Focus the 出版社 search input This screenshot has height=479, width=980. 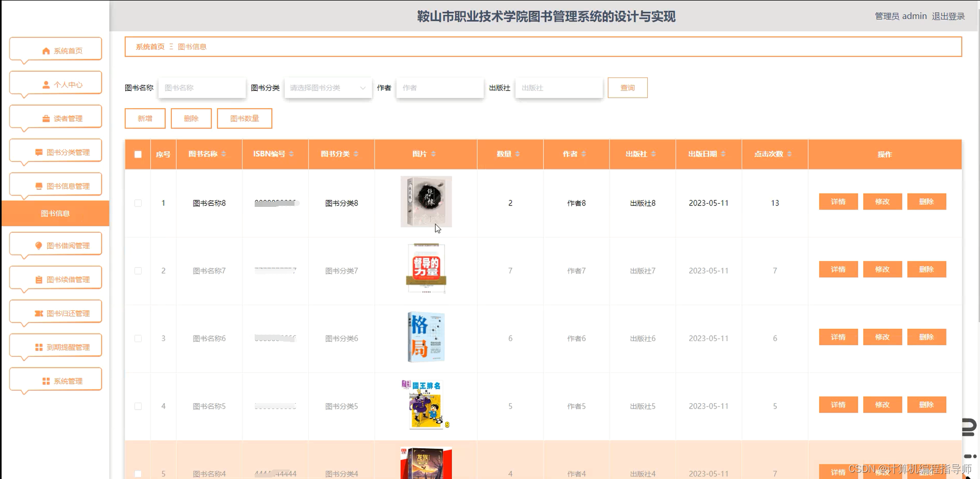click(559, 88)
